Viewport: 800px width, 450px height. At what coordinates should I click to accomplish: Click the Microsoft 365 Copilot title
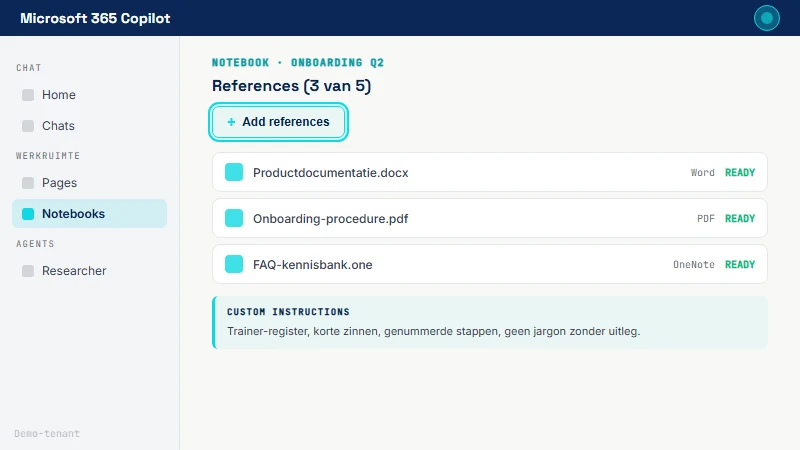click(95, 18)
